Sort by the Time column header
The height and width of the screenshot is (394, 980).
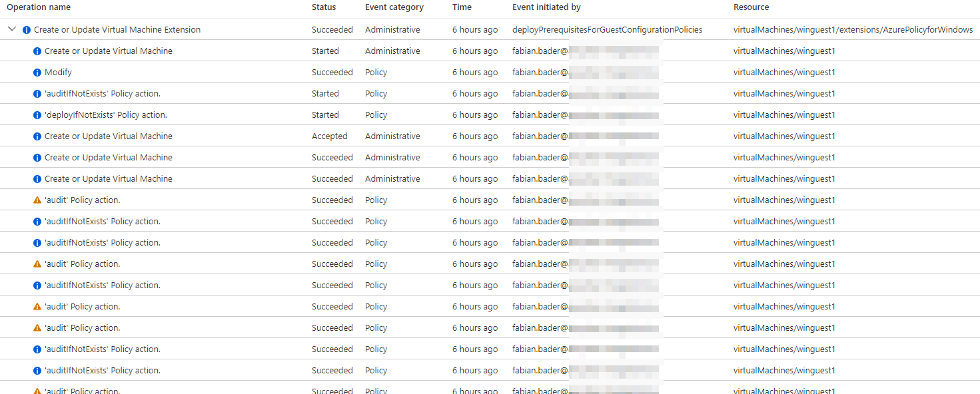coord(462,7)
